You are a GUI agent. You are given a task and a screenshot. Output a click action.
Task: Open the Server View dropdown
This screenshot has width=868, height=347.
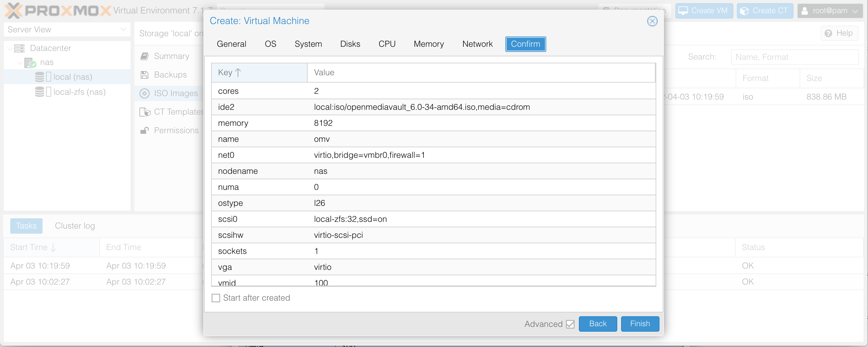point(123,29)
